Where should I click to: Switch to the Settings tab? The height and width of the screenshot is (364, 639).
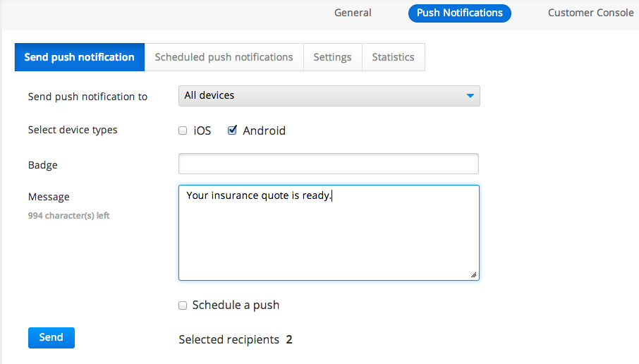point(332,57)
